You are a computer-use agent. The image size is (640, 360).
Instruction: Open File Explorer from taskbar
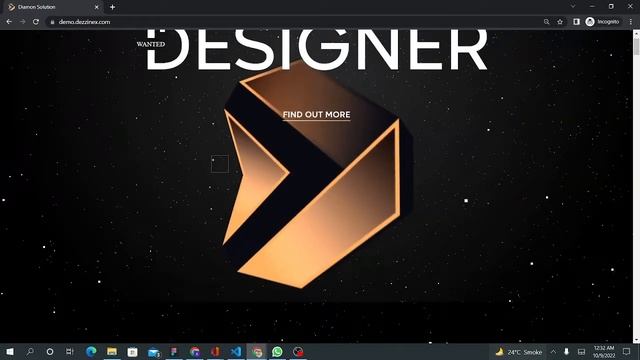click(x=112, y=351)
